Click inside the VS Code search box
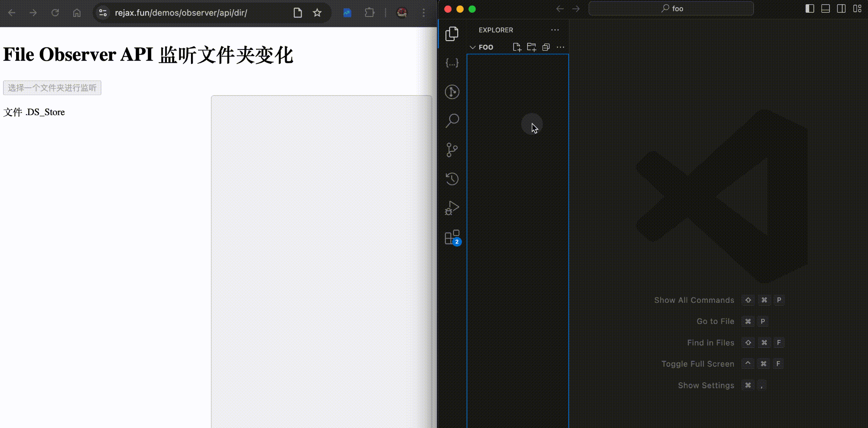Screen dimensions: 868x428 pyautogui.click(x=671, y=8)
